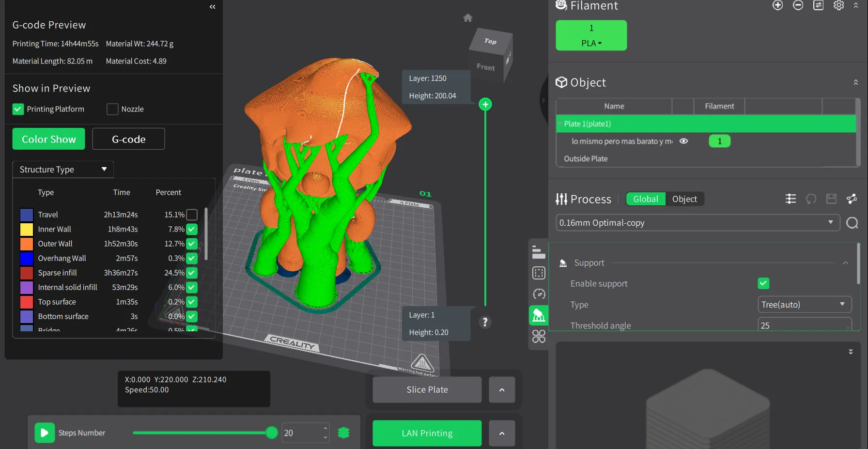Expand LAN Printing options arrow
Viewport: 868px width, 449px height.
502,434
